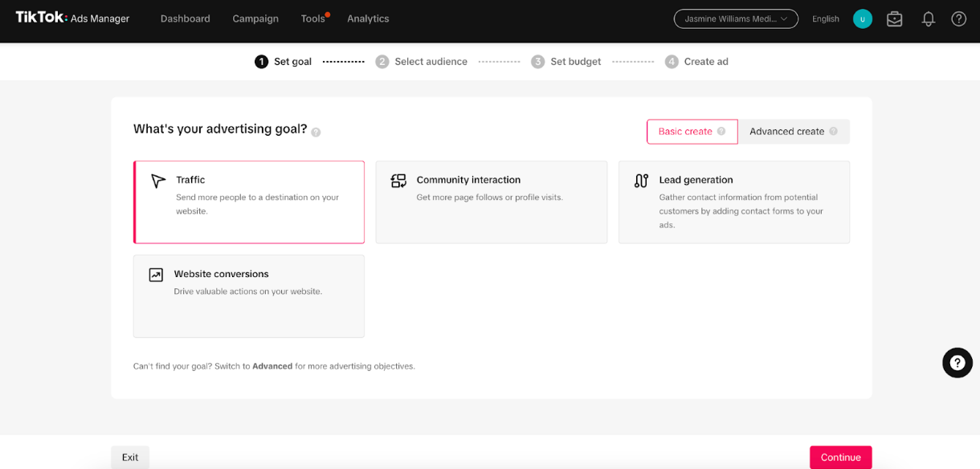This screenshot has width=980, height=469.
Task: Click info icon next to Advanced create
Action: pyautogui.click(x=833, y=132)
